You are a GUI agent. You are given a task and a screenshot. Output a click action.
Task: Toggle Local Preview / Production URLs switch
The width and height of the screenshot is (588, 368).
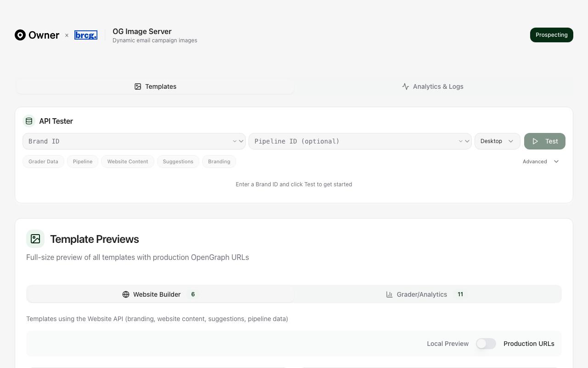[x=486, y=344]
